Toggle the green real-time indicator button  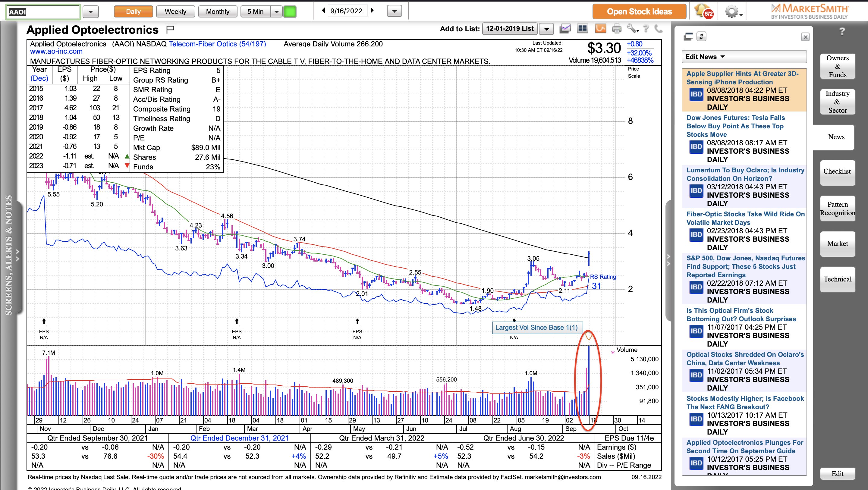[290, 12]
